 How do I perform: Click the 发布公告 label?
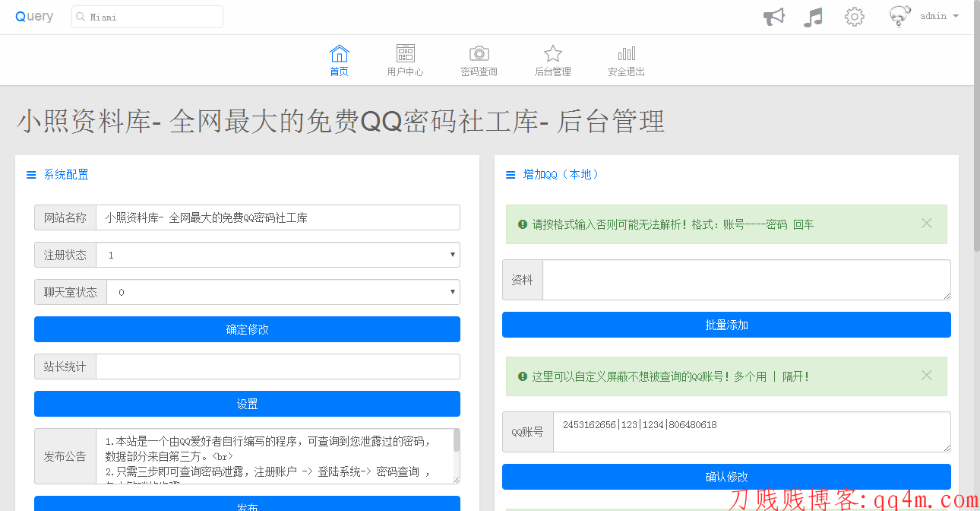coord(65,456)
